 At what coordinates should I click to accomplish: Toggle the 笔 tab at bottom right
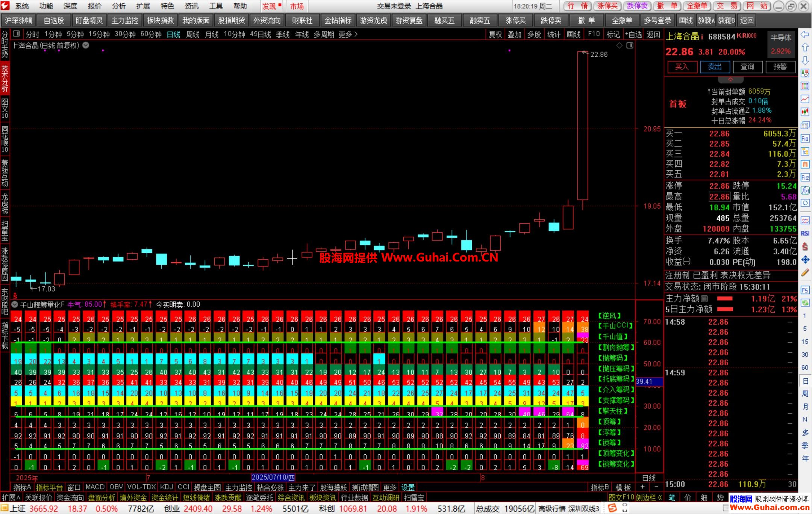click(671, 497)
